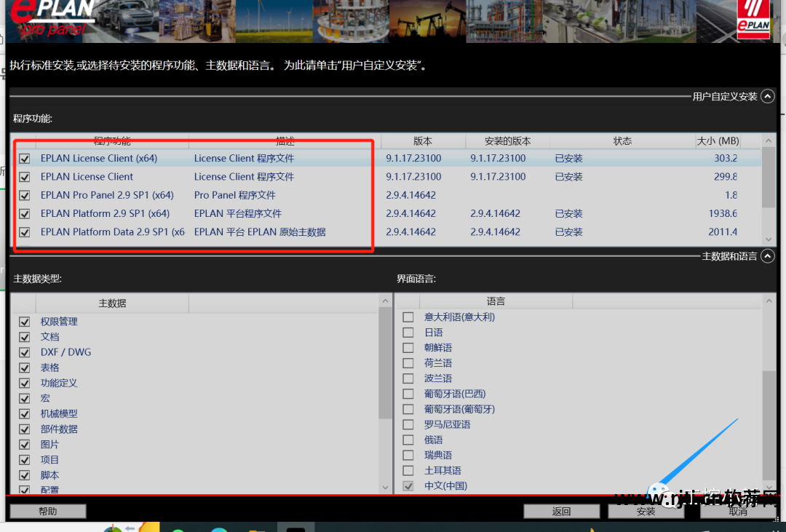Viewport: 786px width, 532px height.
Task: Toggle the 表格 master data checkbox
Action: [x=25, y=368]
